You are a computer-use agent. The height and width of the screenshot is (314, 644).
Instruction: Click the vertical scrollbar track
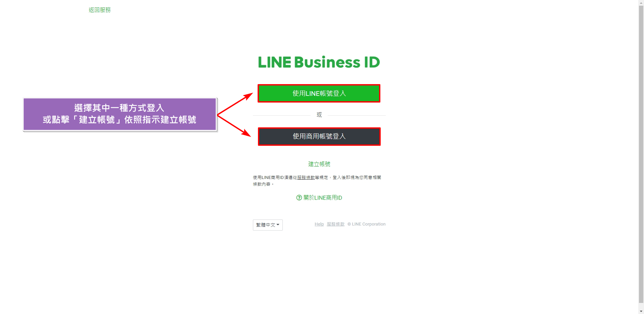click(x=641, y=157)
